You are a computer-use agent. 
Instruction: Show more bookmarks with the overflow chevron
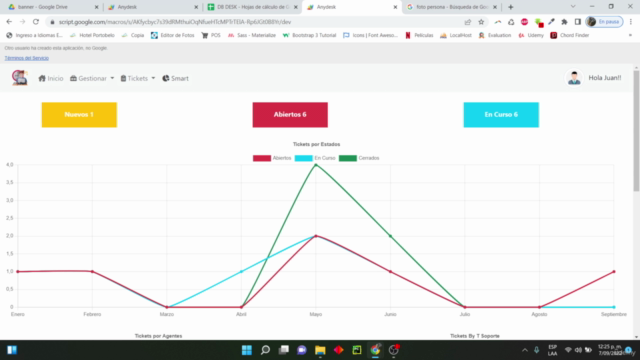coord(630,36)
